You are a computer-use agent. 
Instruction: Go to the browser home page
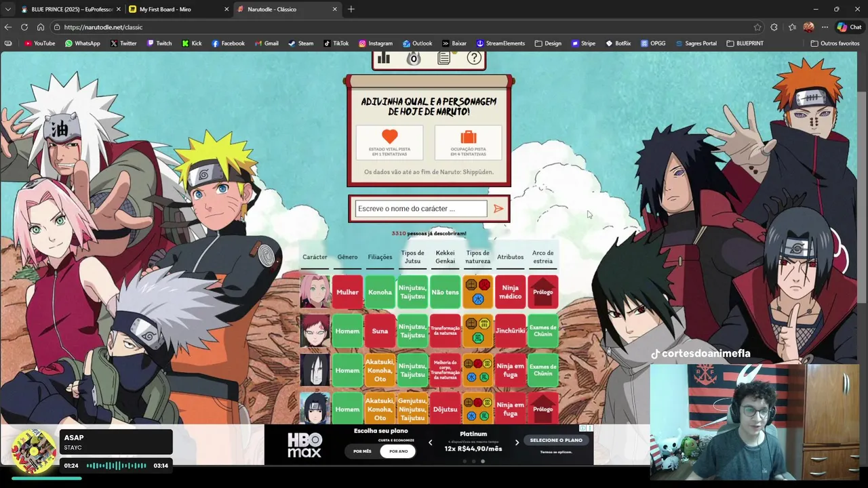coord(41,27)
